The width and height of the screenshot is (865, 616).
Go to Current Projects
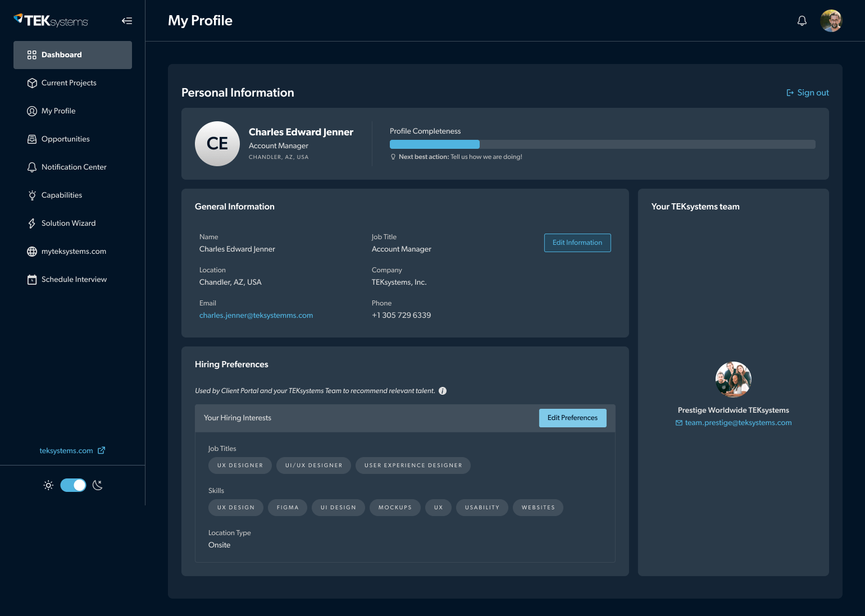[x=72, y=83]
